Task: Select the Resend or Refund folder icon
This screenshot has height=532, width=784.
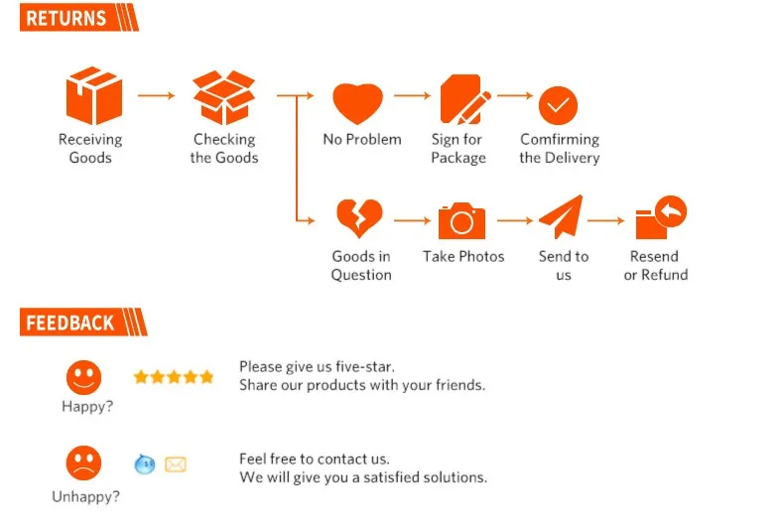Action: click(661, 217)
